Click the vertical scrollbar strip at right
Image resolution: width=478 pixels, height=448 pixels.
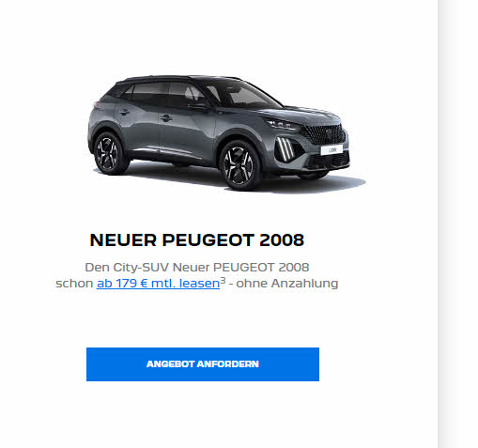point(457,224)
